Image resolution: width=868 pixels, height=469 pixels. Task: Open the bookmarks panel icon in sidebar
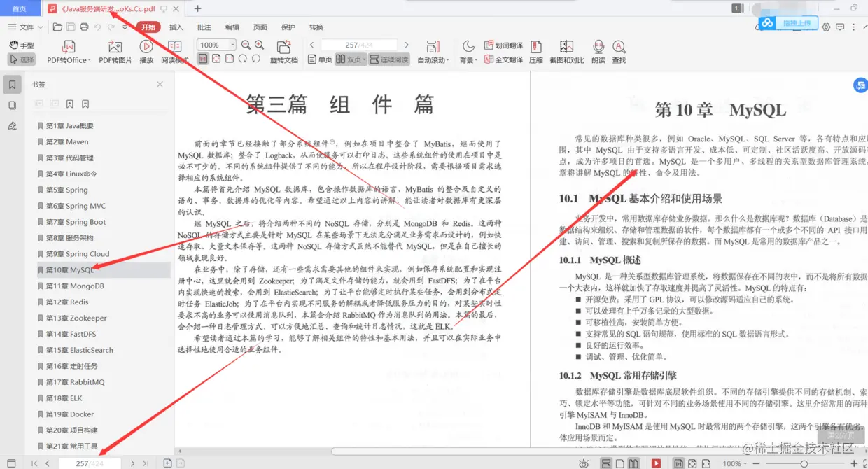(12, 85)
